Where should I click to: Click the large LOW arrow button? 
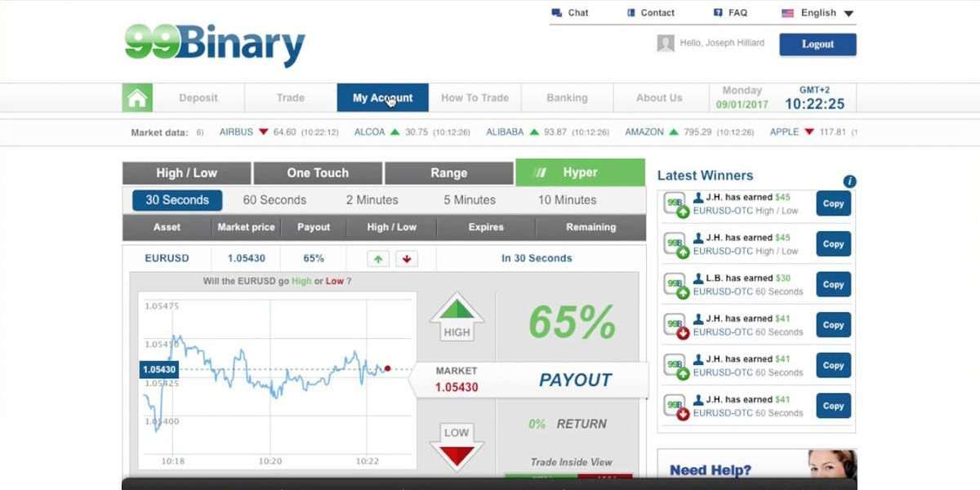tap(457, 446)
